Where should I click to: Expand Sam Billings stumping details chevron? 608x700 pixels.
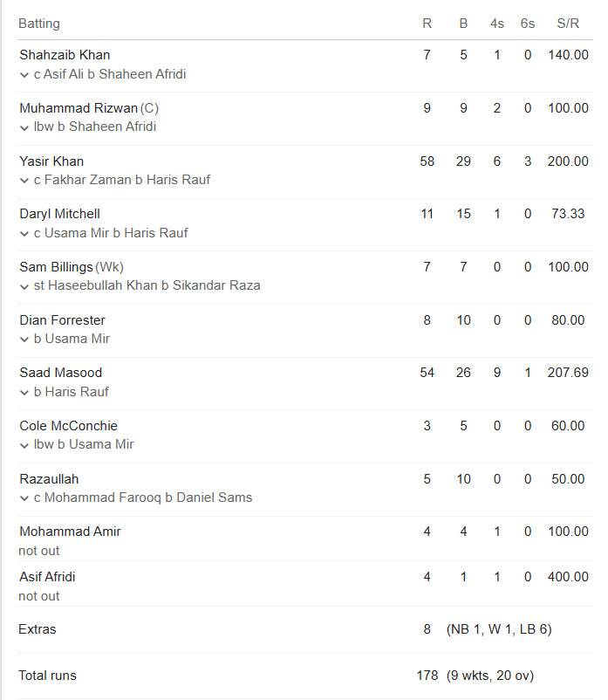[24, 286]
